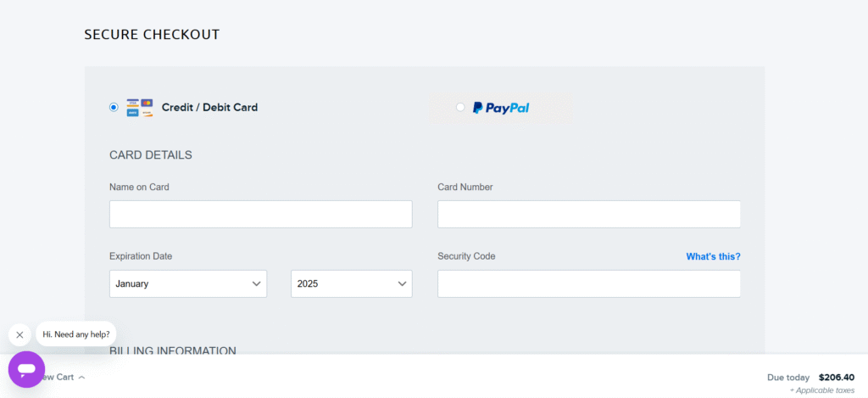Open the purple chat launcher icon
The image size is (868, 398).
click(26, 370)
